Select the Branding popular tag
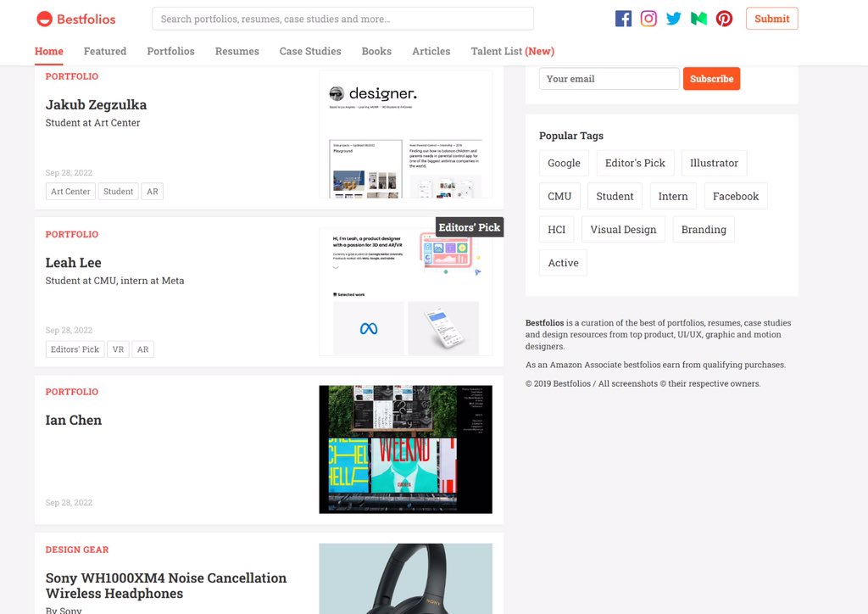The width and height of the screenshot is (868, 614). (703, 229)
